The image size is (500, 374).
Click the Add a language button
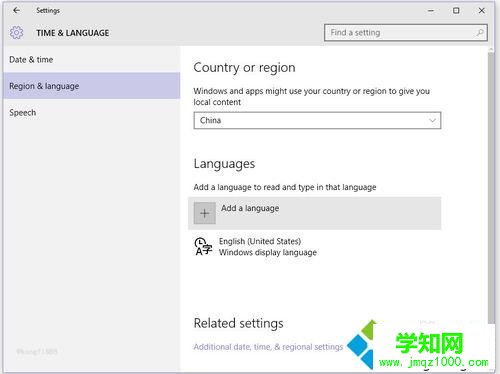pos(315,213)
